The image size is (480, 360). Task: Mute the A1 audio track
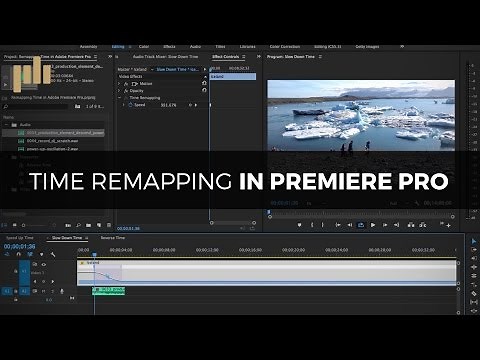click(x=44, y=291)
